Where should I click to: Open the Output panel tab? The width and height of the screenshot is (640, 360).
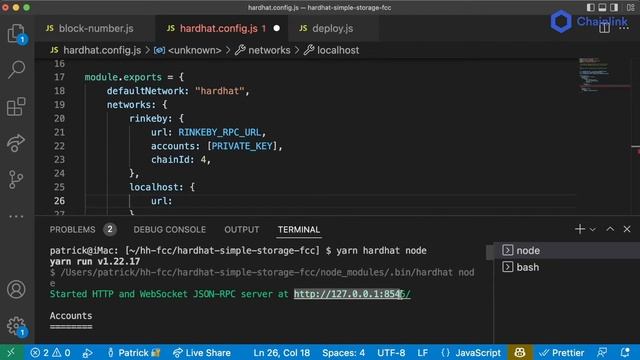coord(242,229)
